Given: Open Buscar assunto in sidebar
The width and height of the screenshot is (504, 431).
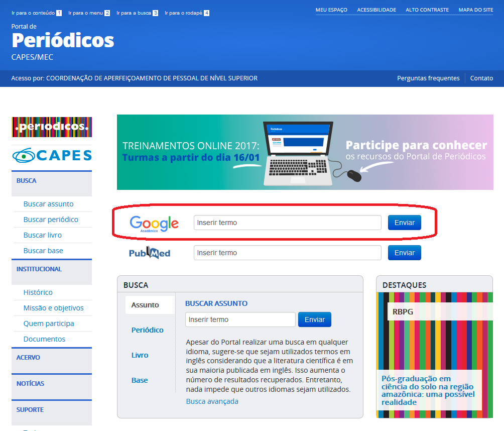Looking at the screenshot, I should (49, 204).
